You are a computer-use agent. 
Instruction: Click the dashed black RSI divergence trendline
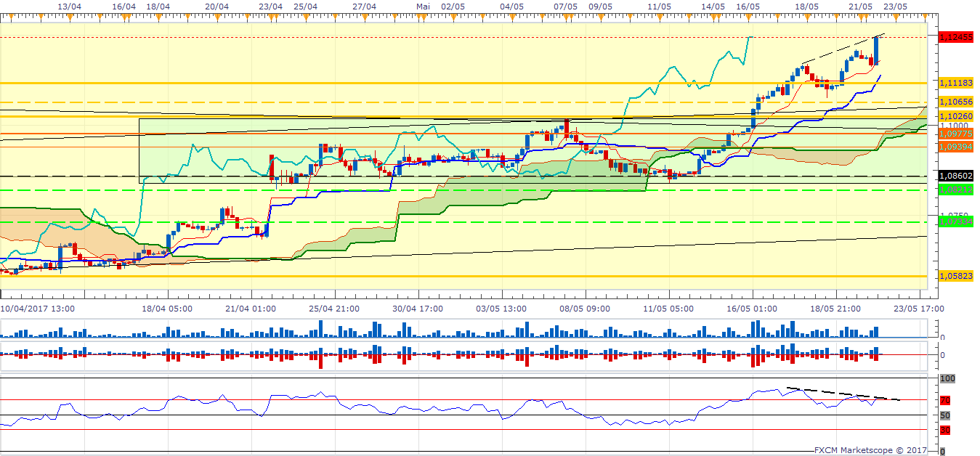pyautogui.click(x=843, y=394)
